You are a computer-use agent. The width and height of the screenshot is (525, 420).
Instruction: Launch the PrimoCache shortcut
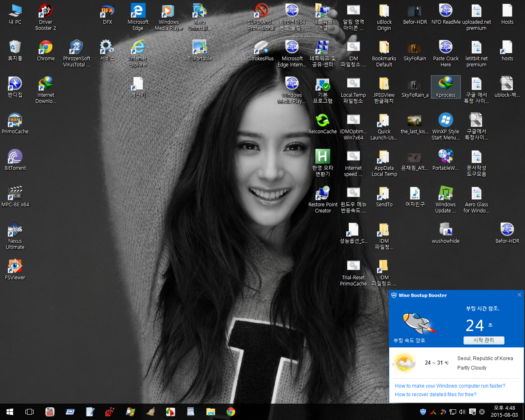coord(15,124)
